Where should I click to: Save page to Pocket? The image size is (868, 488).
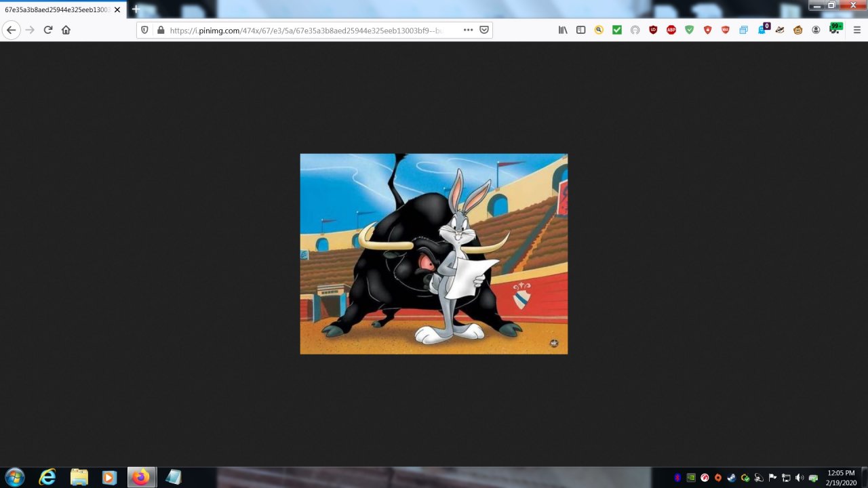pyautogui.click(x=484, y=30)
